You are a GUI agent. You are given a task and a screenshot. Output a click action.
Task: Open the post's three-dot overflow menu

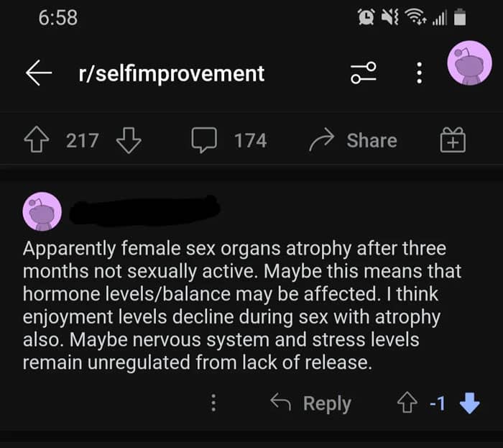420,73
